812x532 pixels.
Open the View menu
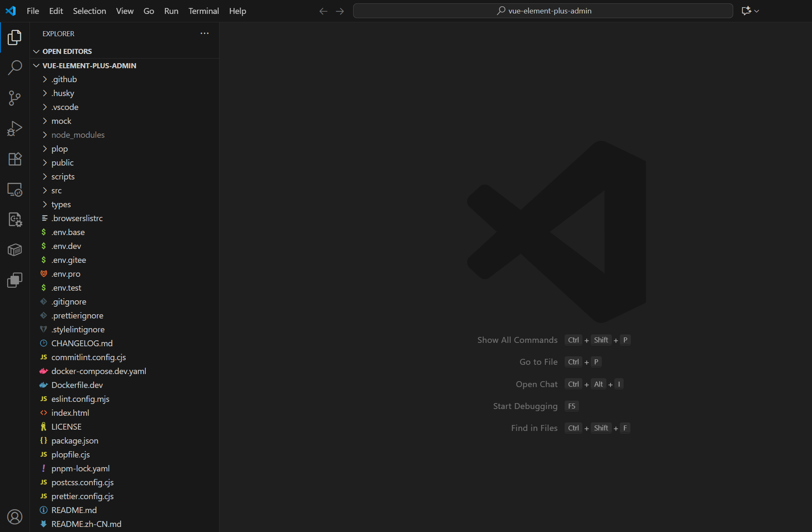click(125, 11)
